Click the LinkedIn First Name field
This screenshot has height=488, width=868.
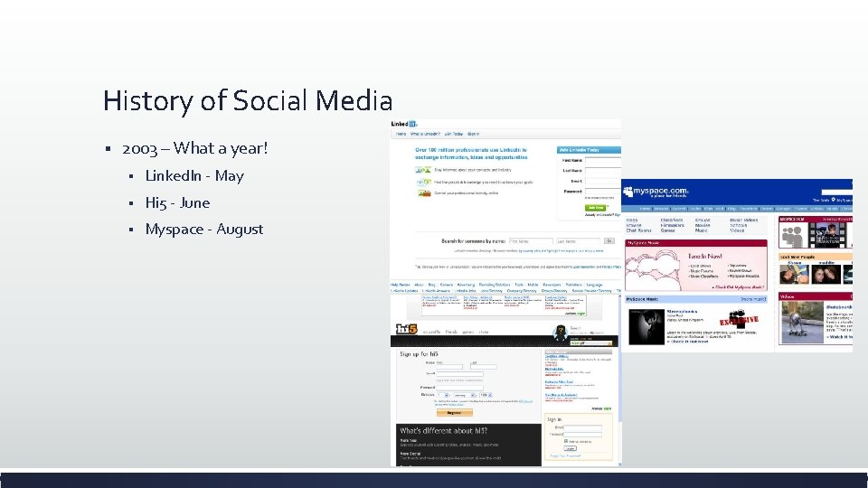coord(603,161)
